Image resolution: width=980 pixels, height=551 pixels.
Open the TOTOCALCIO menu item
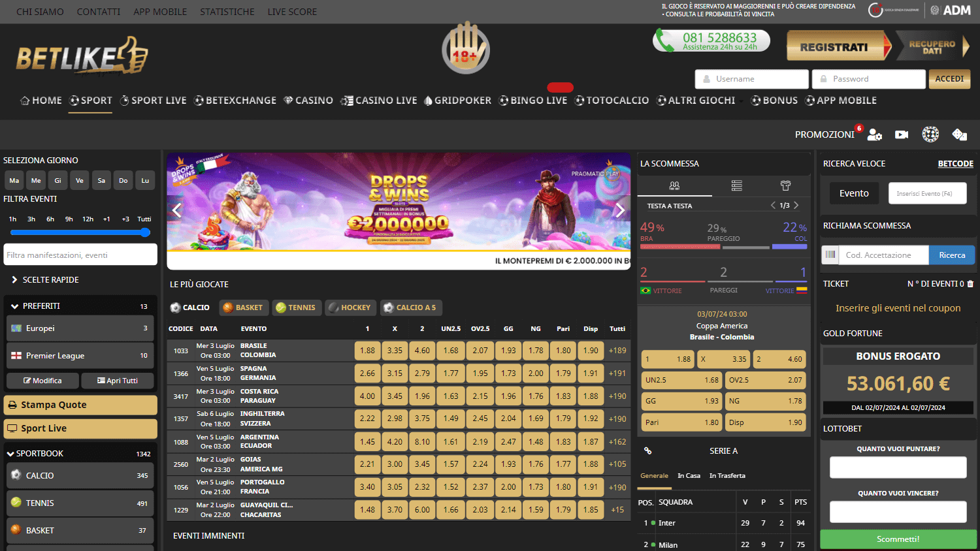pyautogui.click(x=612, y=101)
